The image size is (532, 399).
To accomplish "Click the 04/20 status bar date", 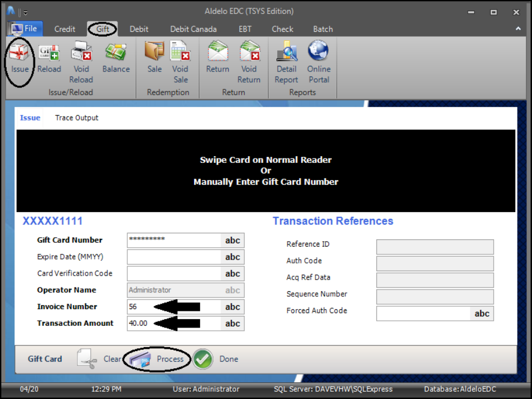I will point(29,389).
